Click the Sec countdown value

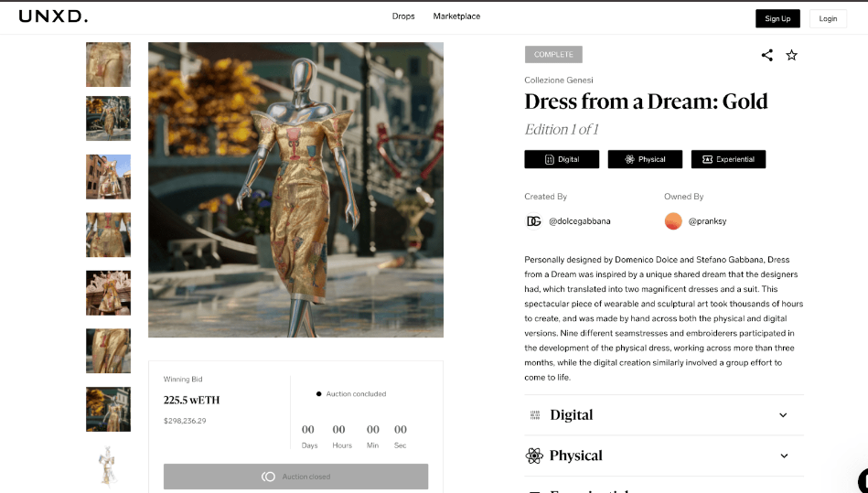(401, 429)
